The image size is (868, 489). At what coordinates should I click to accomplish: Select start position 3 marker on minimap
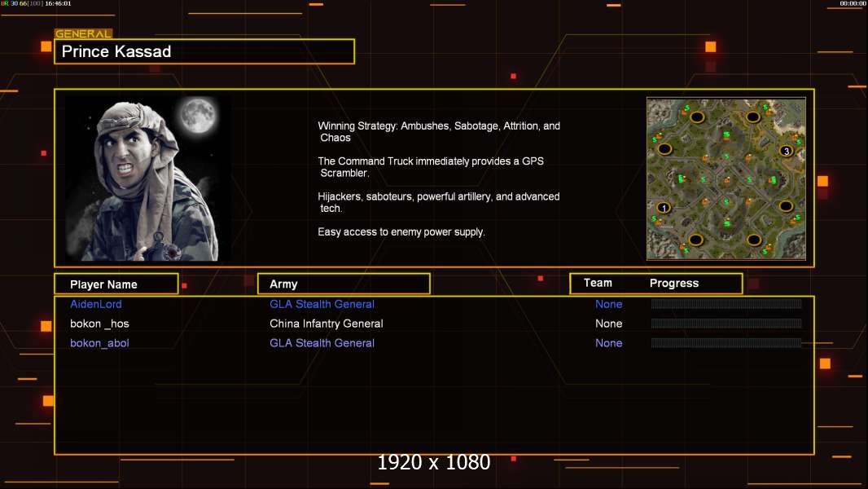tap(786, 151)
